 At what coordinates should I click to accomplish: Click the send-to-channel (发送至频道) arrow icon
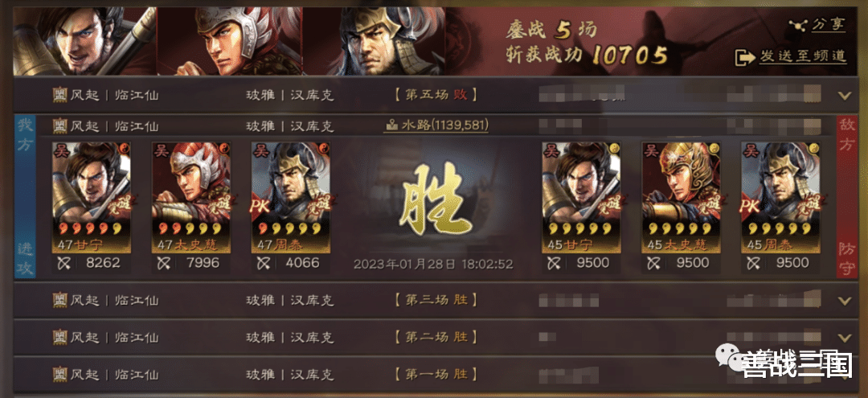pyautogui.click(x=744, y=57)
